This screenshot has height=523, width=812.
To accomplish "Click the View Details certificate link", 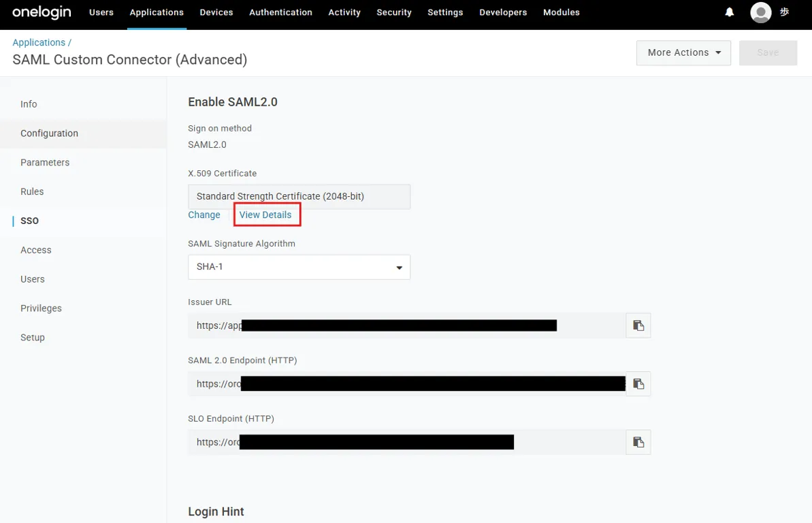I will coord(265,215).
